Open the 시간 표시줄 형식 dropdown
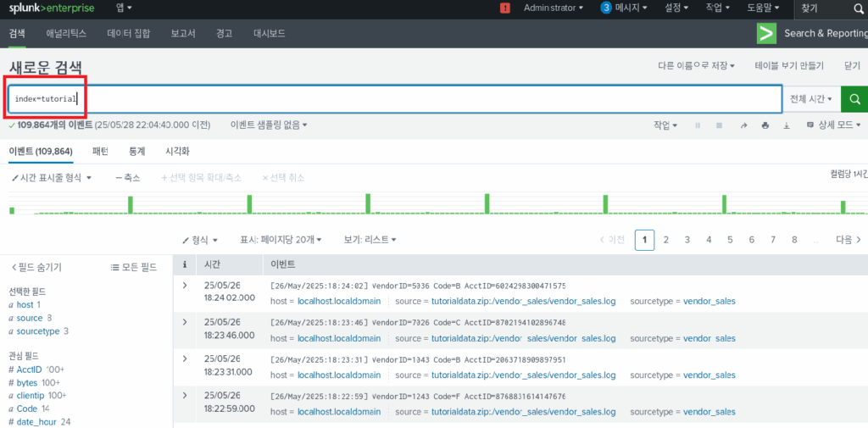 point(51,178)
